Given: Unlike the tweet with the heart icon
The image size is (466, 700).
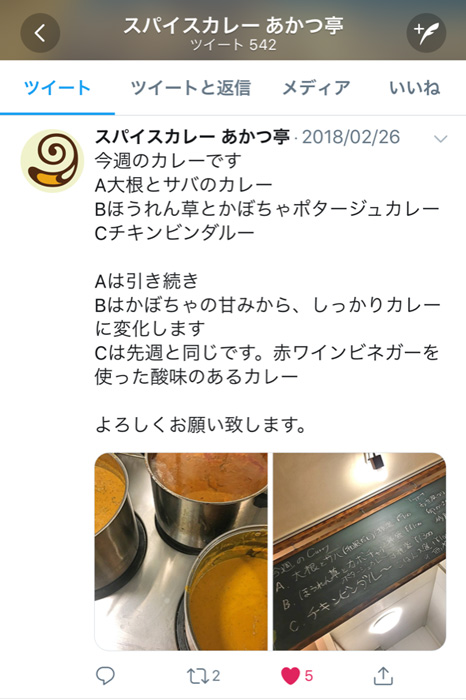Looking at the screenshot, I should 290,676.
